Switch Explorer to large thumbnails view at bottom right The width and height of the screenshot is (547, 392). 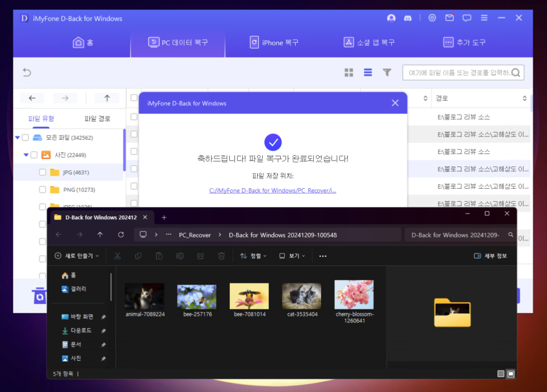(x=511, y=374)
